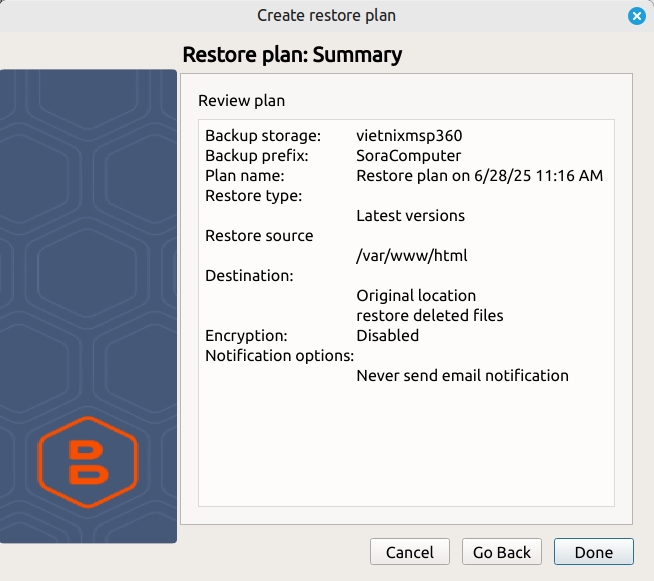Click the Done button
Image resolution: width=654 pixels, height=581 pixels.
(x=594, y=552)
